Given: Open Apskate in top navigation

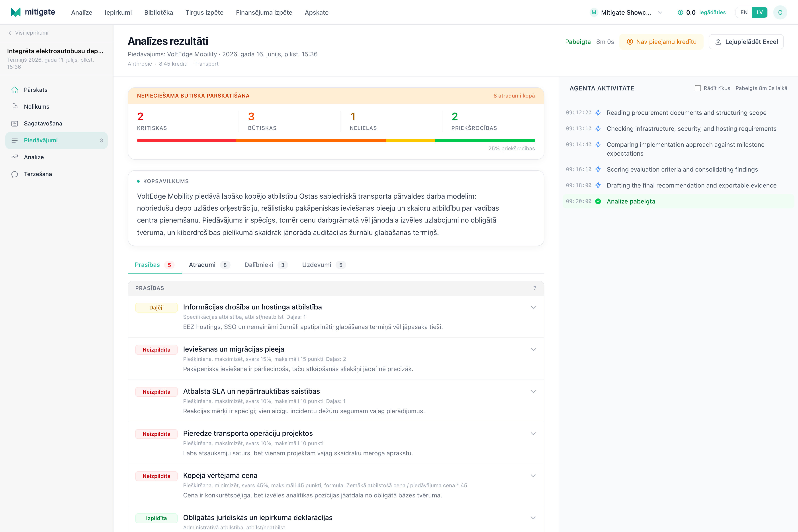Looking at the screenshot, I should [317, 13].
